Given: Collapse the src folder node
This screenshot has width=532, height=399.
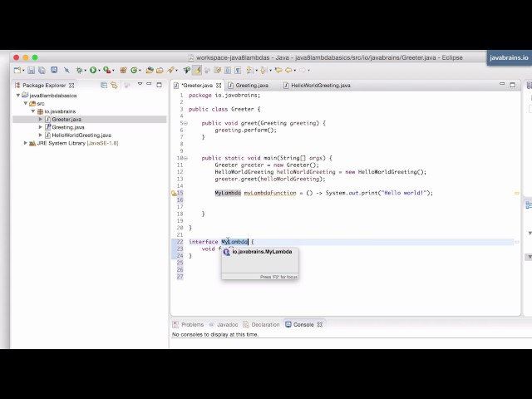Looking at the screenshot, I should pyautogui.click(x=26, y=103).
